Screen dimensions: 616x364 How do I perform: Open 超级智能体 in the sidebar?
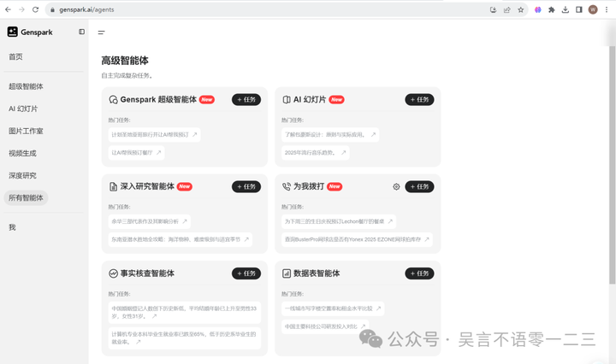click(x=26, y=86)
